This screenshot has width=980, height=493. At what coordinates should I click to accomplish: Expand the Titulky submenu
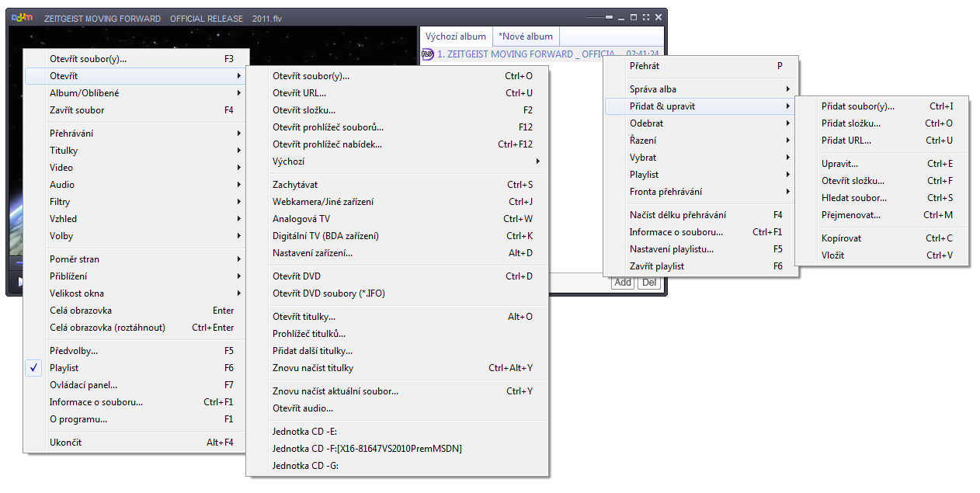coord(64,151)
